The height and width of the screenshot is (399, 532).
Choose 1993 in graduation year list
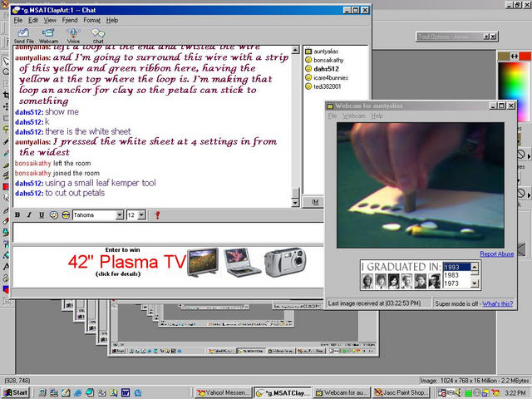456,267
